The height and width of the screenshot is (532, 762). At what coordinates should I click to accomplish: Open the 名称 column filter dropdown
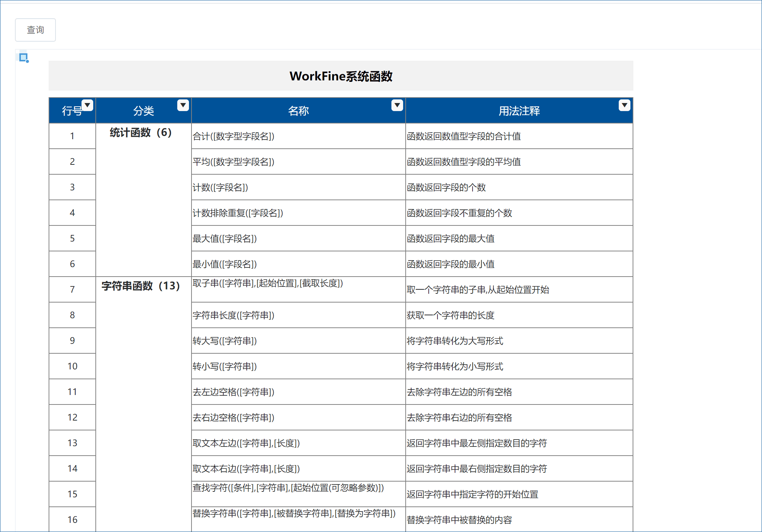pos(397,105)
